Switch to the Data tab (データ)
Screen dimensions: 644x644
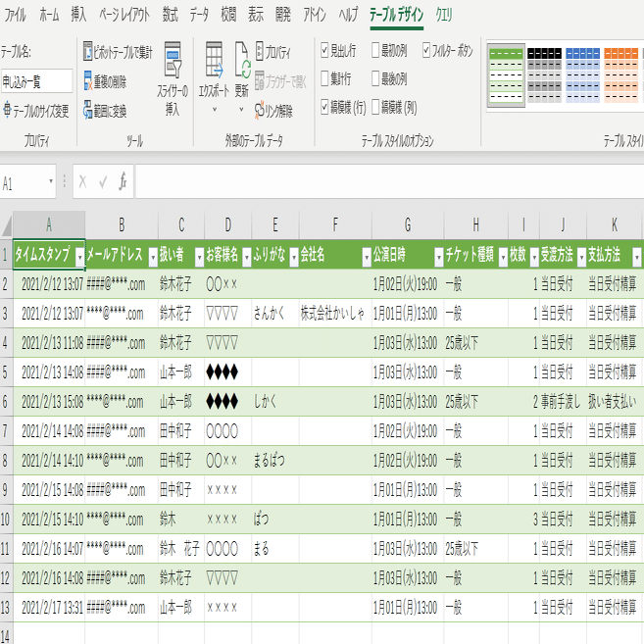click(x=199, y=16)
